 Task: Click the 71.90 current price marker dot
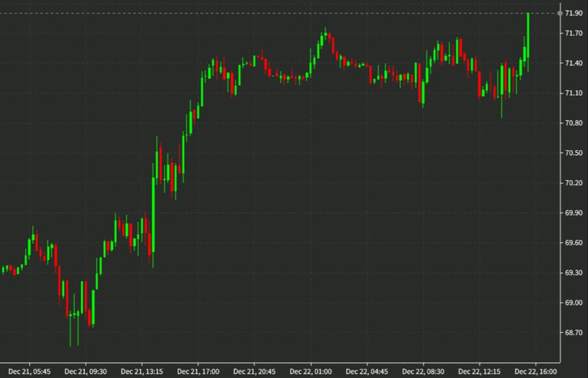[x=561, y=12]
